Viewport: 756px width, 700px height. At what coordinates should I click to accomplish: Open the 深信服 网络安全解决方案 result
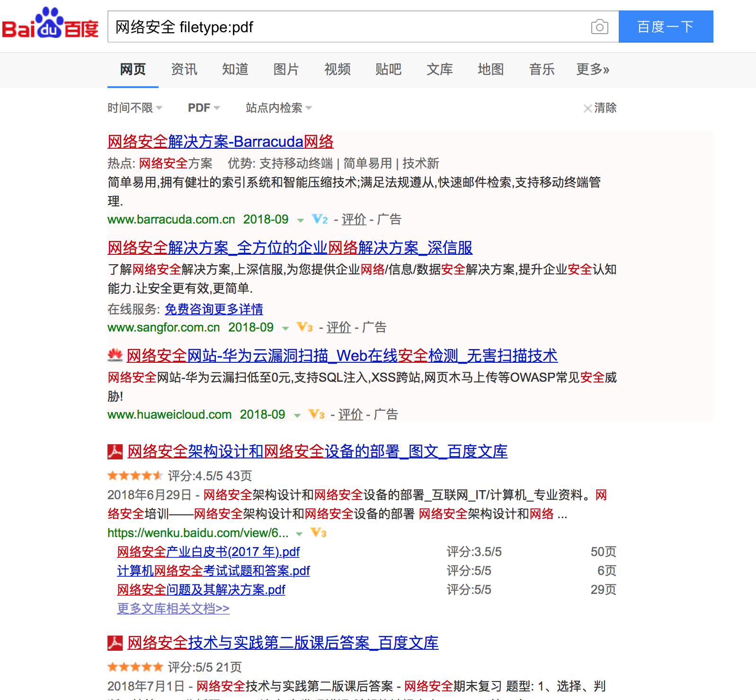click(x=290, y=248)
